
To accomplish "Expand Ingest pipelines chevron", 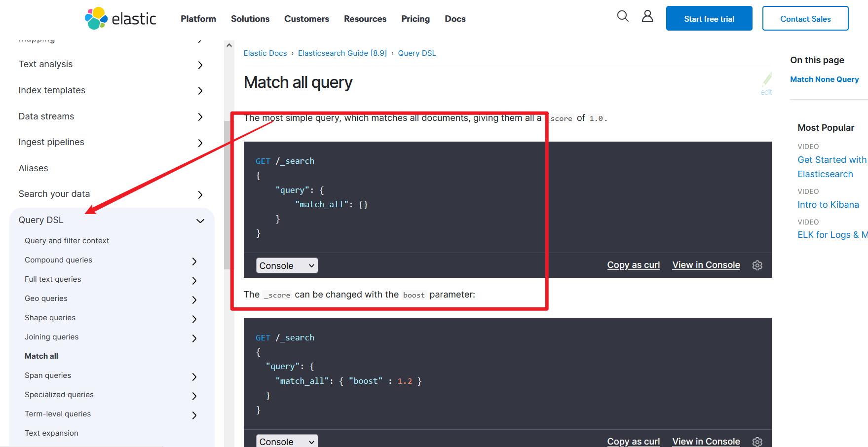I will [200, 143].
